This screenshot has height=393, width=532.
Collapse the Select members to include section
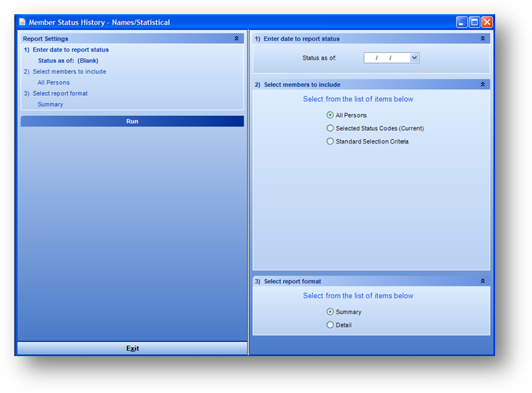click(482, 85)
